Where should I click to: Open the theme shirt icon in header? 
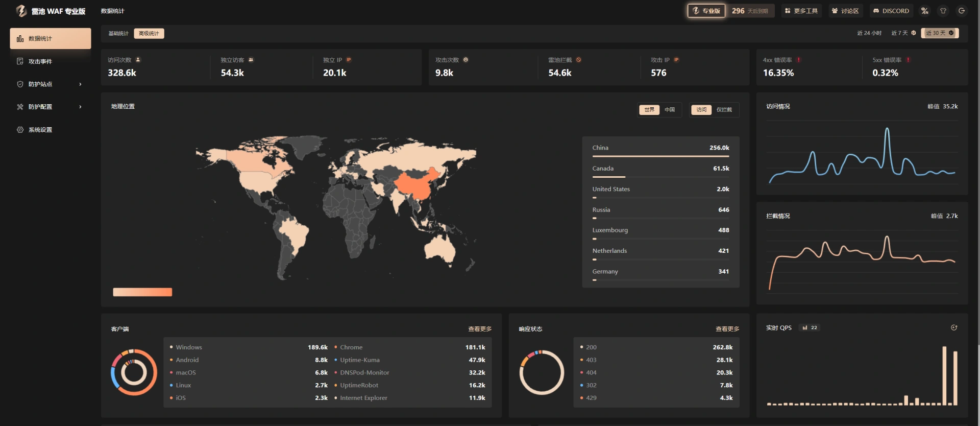tap(943, 11)
